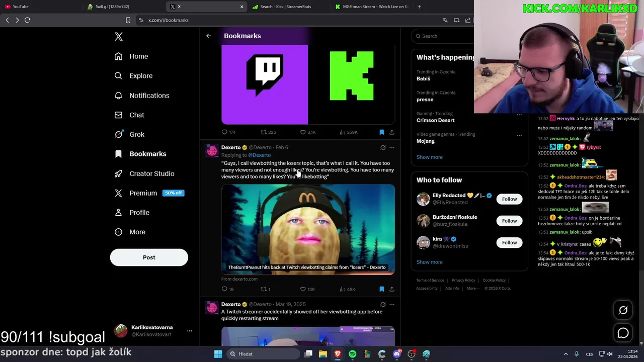The height and width of the screenshot is (362, 644).
Task: Follow Elly Redacted
Action: pyautogui.click(x=509, y=199)
